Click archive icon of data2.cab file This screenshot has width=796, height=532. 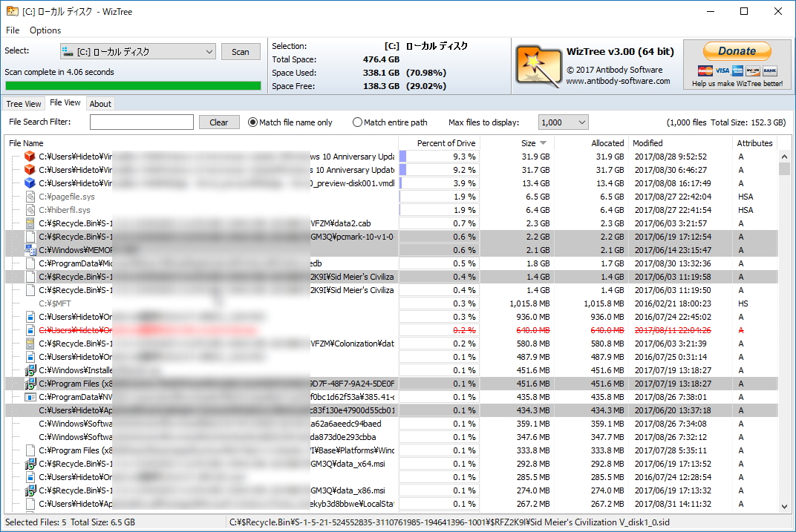[30, 223]
